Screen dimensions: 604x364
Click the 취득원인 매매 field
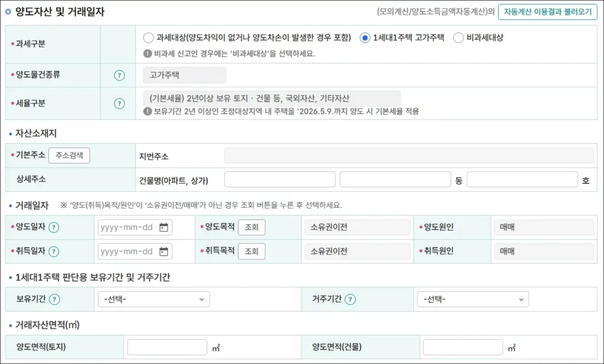[x=544, y=251]
